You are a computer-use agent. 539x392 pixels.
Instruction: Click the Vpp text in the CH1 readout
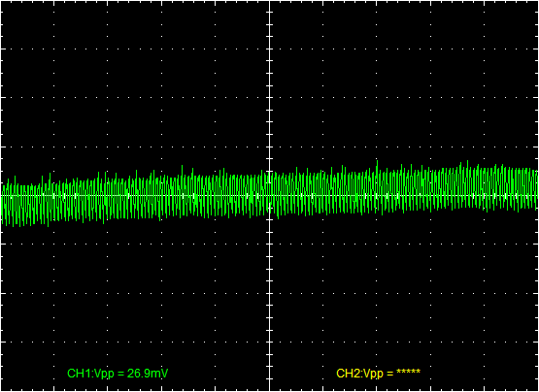pos(103,374)
